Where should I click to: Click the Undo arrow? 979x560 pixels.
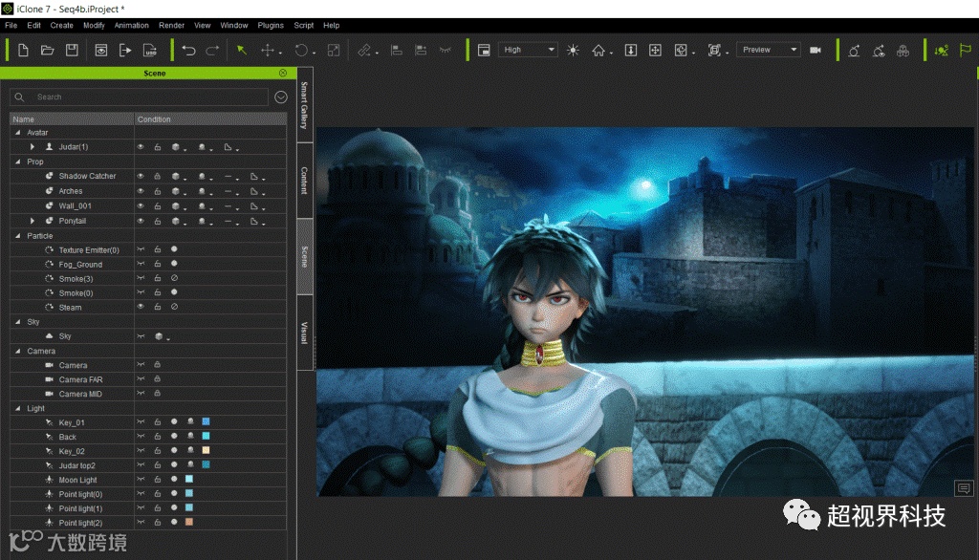point(188,51)
